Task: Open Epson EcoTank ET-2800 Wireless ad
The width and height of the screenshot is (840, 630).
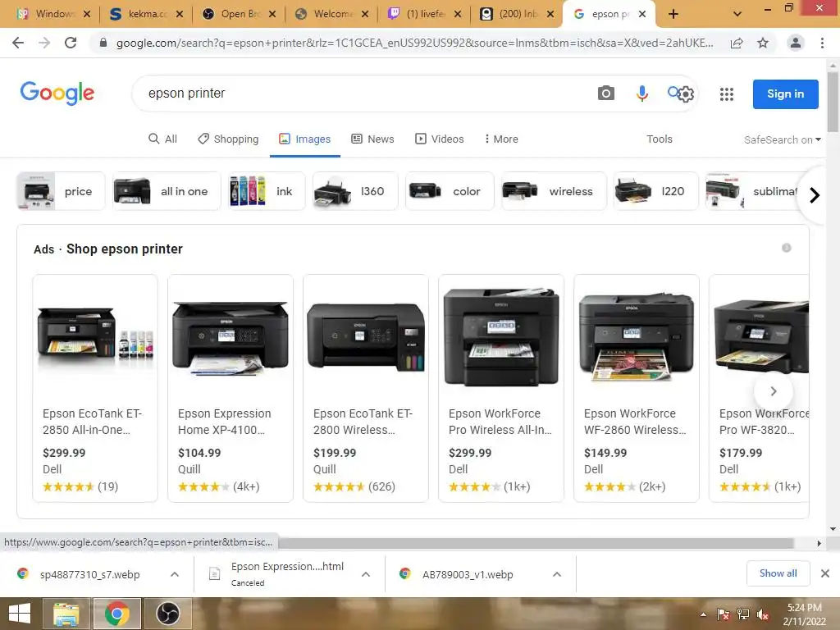Action: (x=366, y=388)
